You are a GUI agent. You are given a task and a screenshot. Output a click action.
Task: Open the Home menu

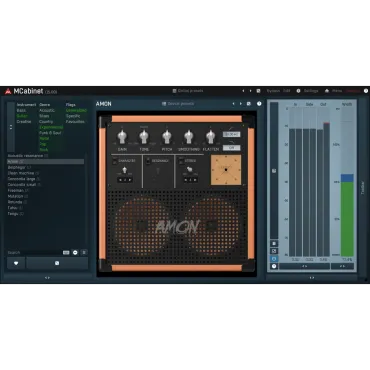click(x=333, y=91)
